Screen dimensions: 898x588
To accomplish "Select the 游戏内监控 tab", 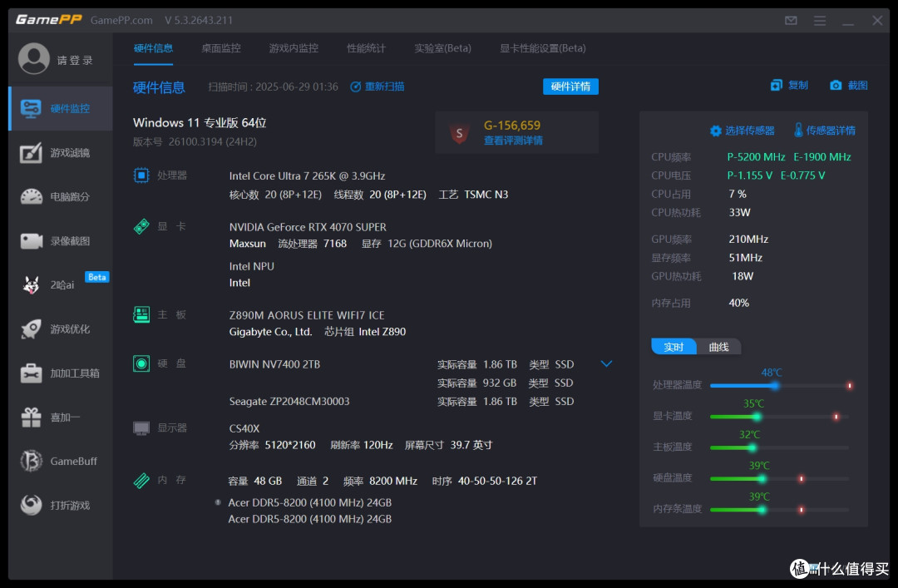I will [294, 48].
